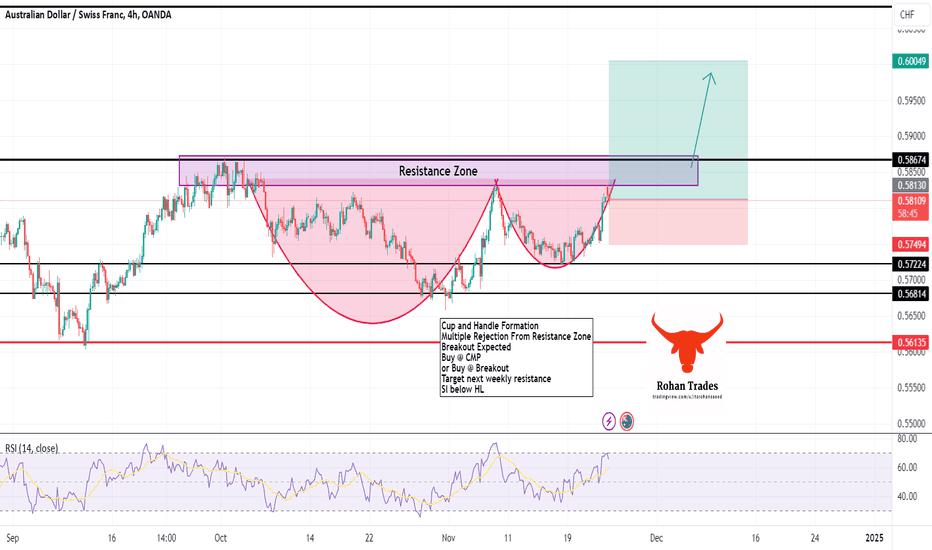
Task: Click the 22 date label on the time axis
Action: pyautogui.click(x=369, y=538)
